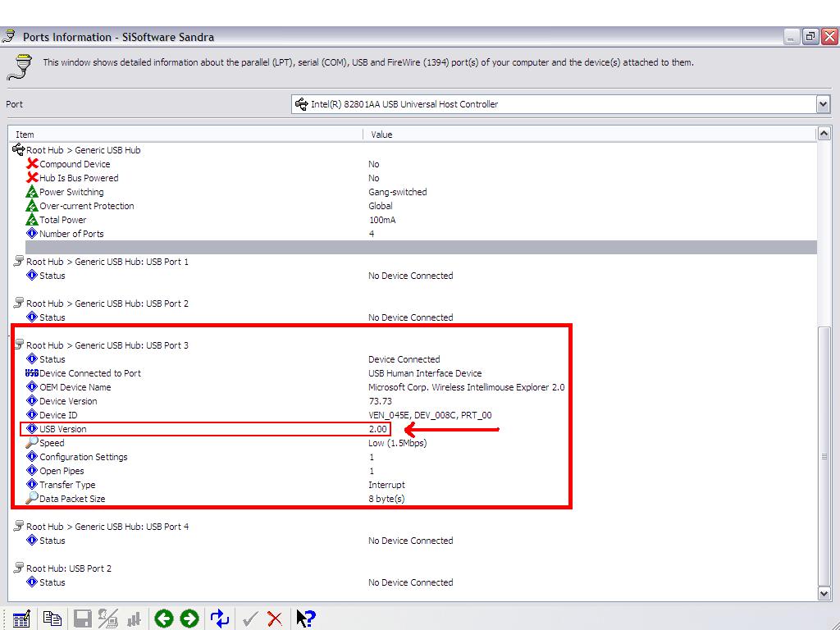Click the 8 byte(s) value

click(386, 498)
